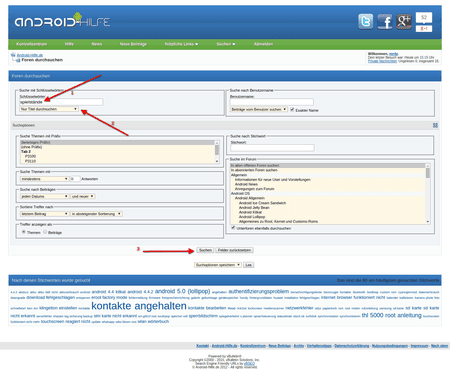Click the breadcrumb home icon beside android-hilfe.de
Screen dimensions: 450x369
[x=13, y=55]
